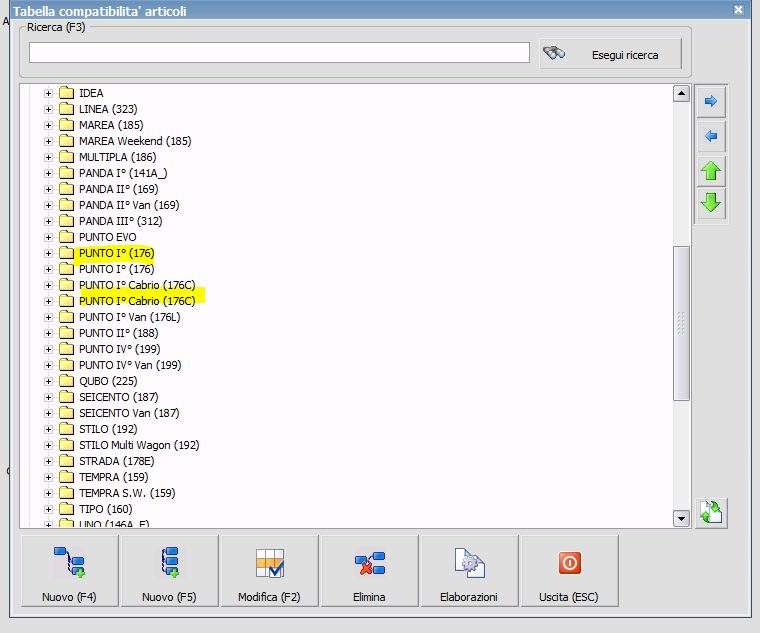Screen dimensions: 760x633
Task: Open Modifica (F2) to edit
Action: 269,571
